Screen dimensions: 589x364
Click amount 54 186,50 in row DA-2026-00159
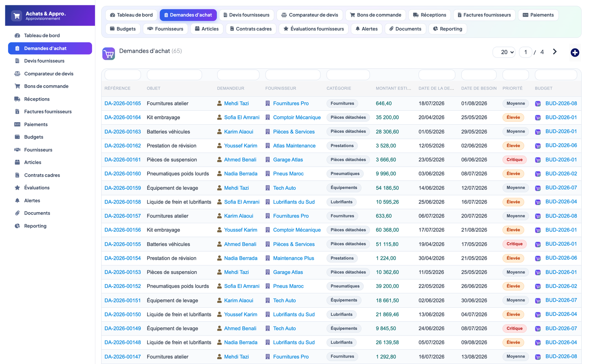click(387, 188)
